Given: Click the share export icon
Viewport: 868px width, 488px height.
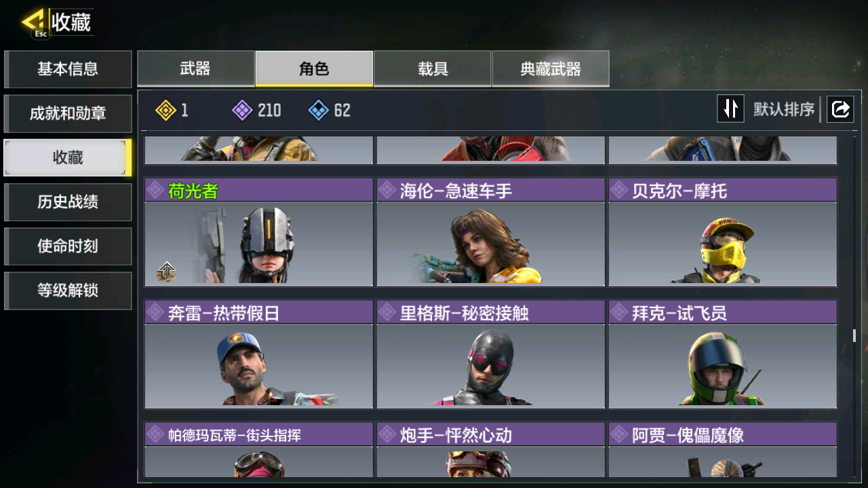Looking at the screenshot, I should pos(840,109).
